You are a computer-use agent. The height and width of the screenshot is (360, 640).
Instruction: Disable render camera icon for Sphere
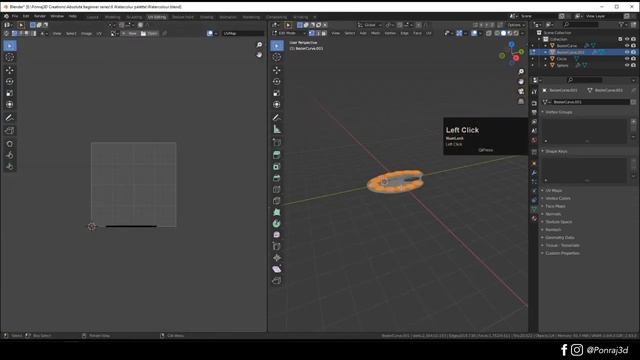pos(633,65)
